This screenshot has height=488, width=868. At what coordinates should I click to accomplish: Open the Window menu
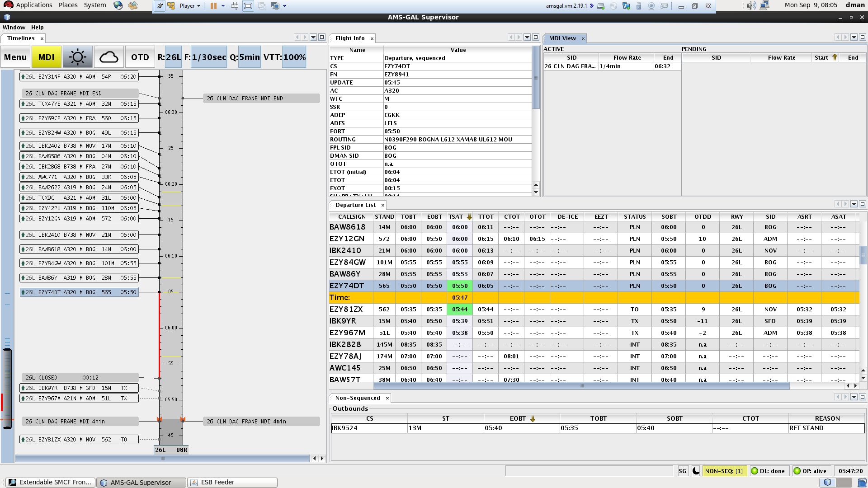coord(14,28)
